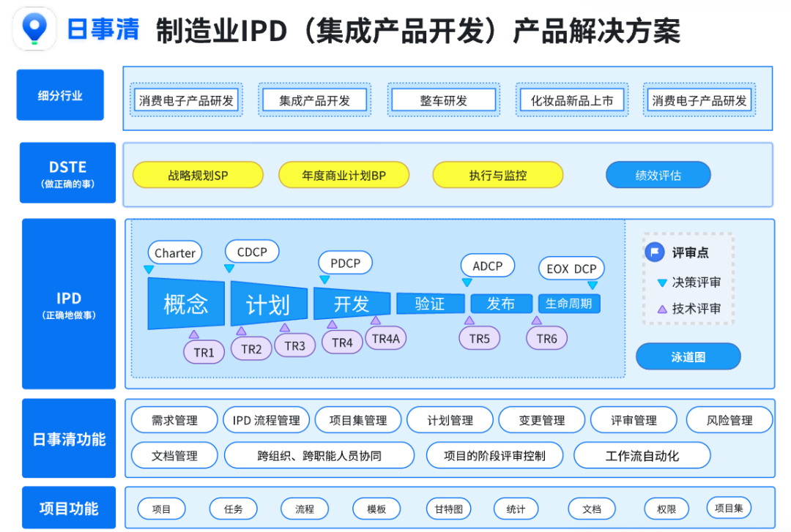This screenshot has height=532, width=791.
Task: Open the 统计 feature pill
Action: pyautogui.click(x=516, y=509)
